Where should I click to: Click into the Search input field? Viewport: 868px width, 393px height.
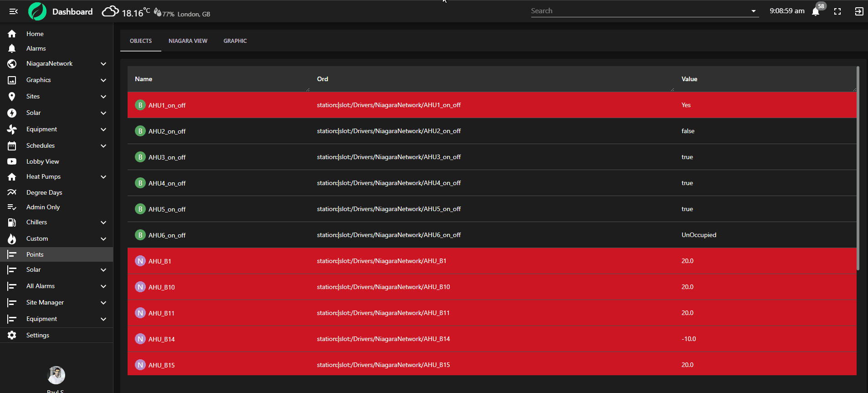coord(638,11)
